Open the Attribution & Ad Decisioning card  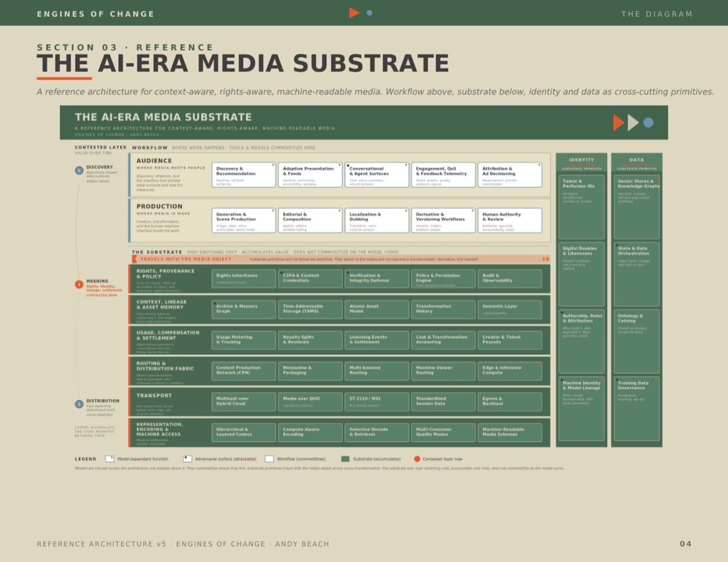point(510,175)
